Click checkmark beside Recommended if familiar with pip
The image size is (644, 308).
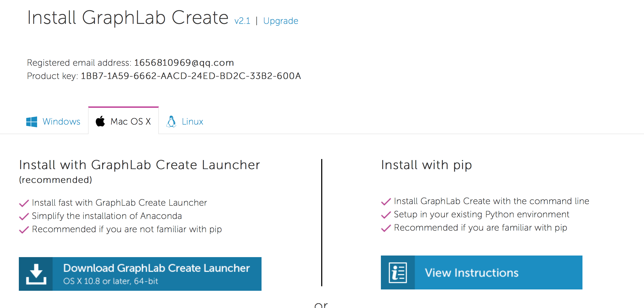point(386,228)
